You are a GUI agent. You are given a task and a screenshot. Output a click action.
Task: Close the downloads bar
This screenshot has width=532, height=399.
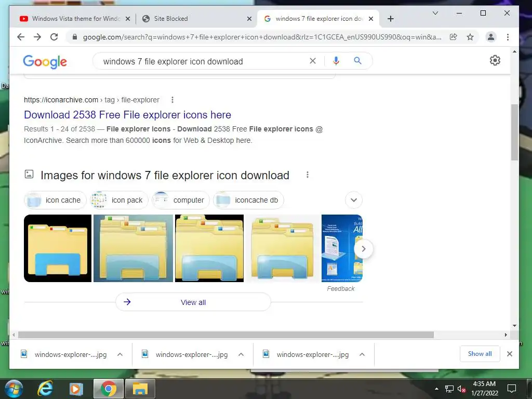pos(509,354)
